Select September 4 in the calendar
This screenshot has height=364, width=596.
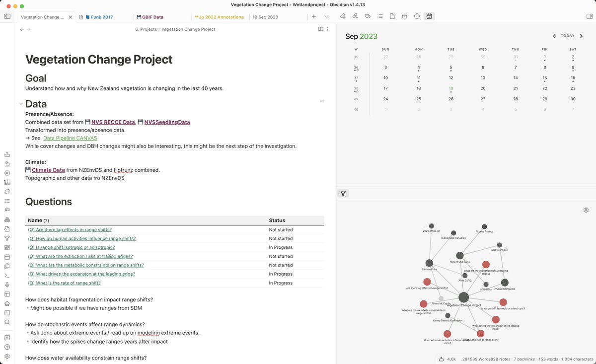pyautogui.click(x=419, y=67)
